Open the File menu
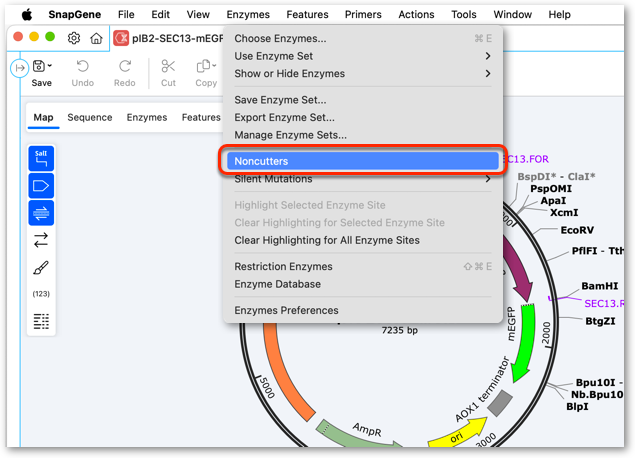This screenshot has height=458, width=635. click(126, 15)
